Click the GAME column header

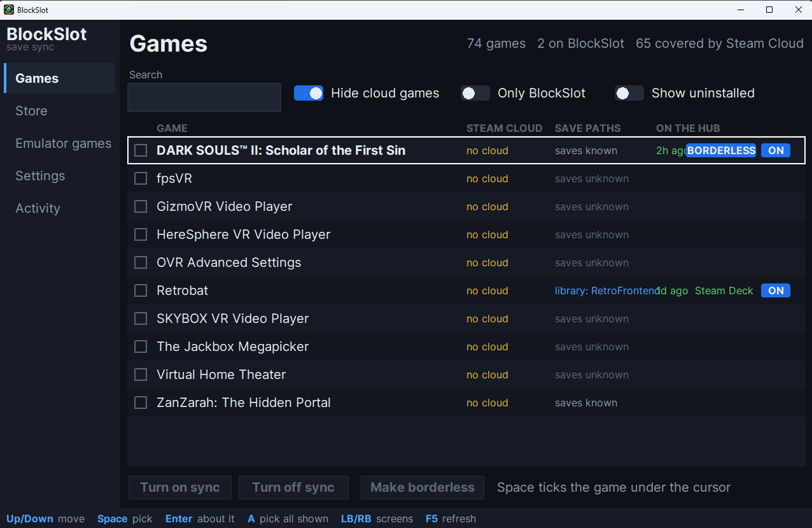[172, 128]
